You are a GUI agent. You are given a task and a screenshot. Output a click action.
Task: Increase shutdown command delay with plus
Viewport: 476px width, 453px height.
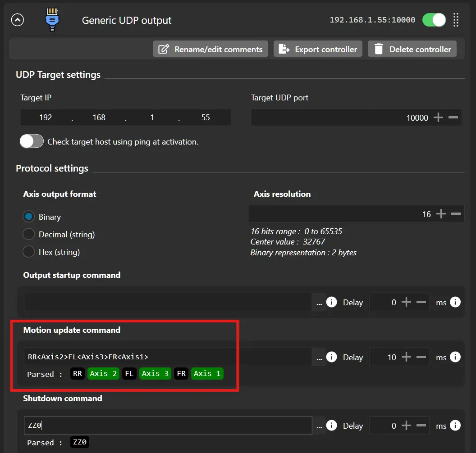(406, 426)
